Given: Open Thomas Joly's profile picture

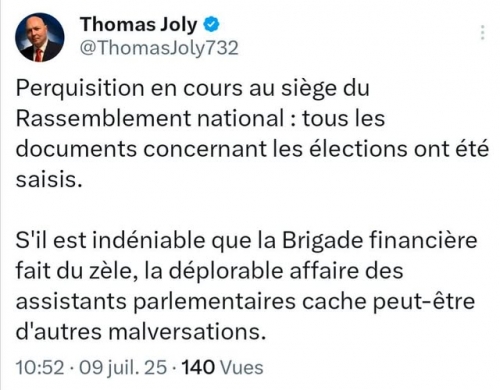Looking at the screenshot, I should (40, 37).
